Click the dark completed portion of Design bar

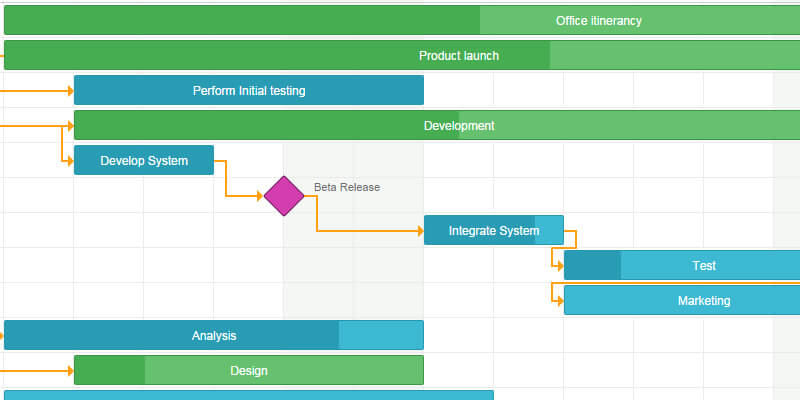[110, 371]
